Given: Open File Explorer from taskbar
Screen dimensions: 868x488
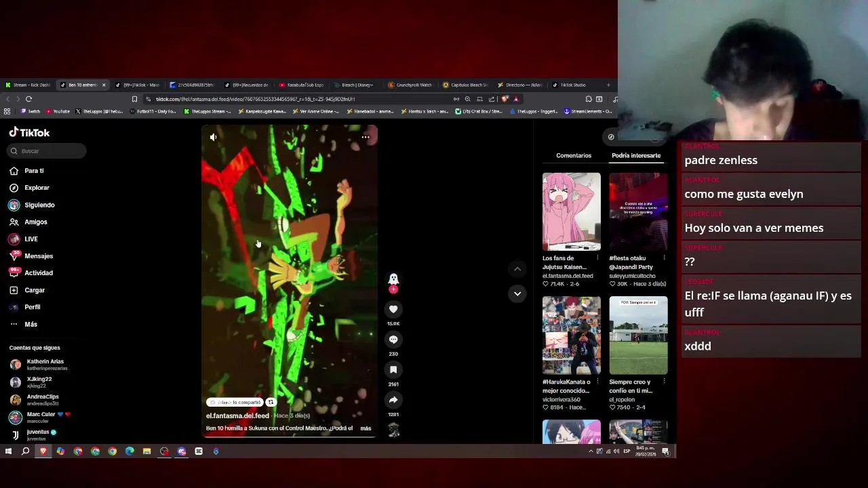Looking at the screenshot, I should click(146, 451).
